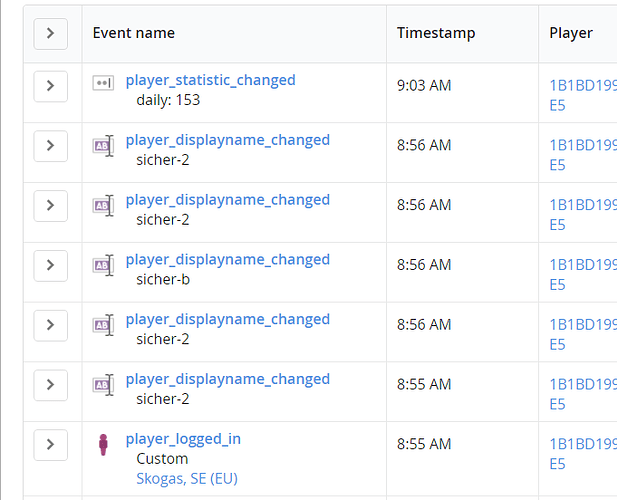Viewport: 617px width, 500px height.
Task: Click the 9:03 AM timestamp cell
Action: coord(424,86)
